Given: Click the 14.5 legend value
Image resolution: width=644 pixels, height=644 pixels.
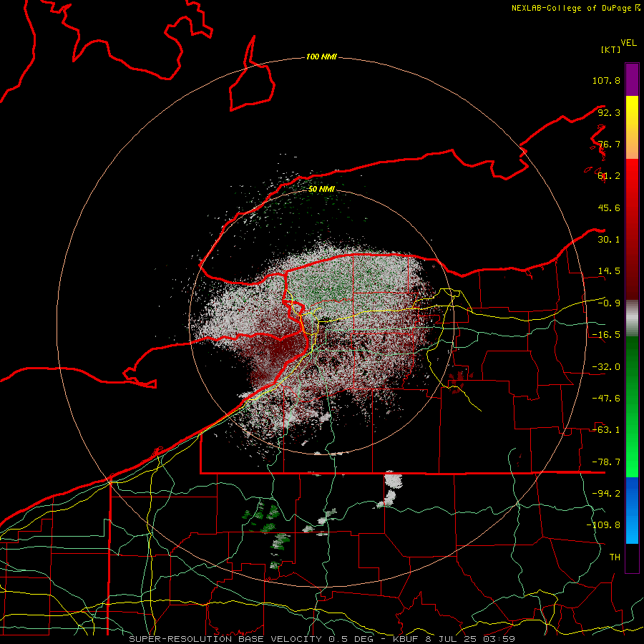Looking at the screenshot, I should pos(609,271).
